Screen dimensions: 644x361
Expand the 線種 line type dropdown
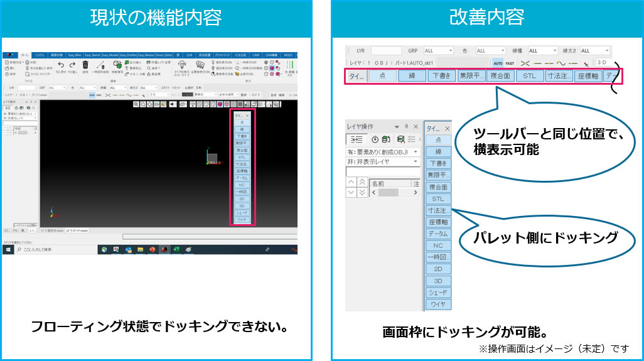(x=542, y=50)
